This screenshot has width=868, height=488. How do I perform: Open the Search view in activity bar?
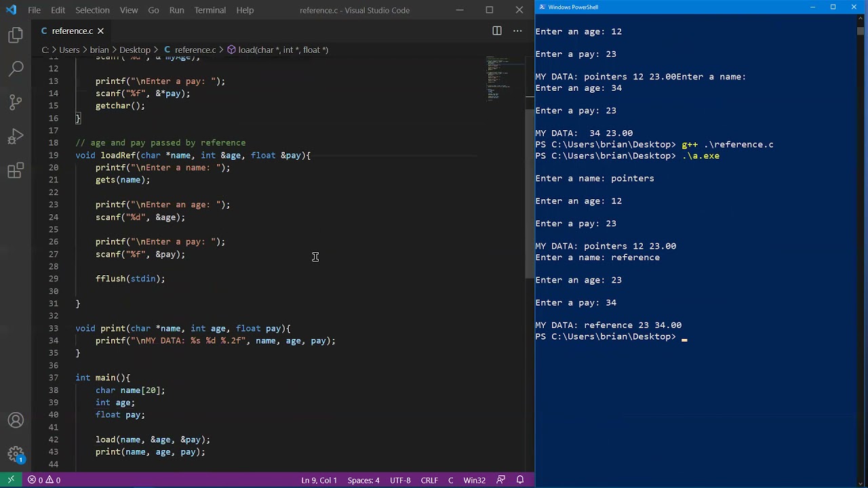pos(16,68)
